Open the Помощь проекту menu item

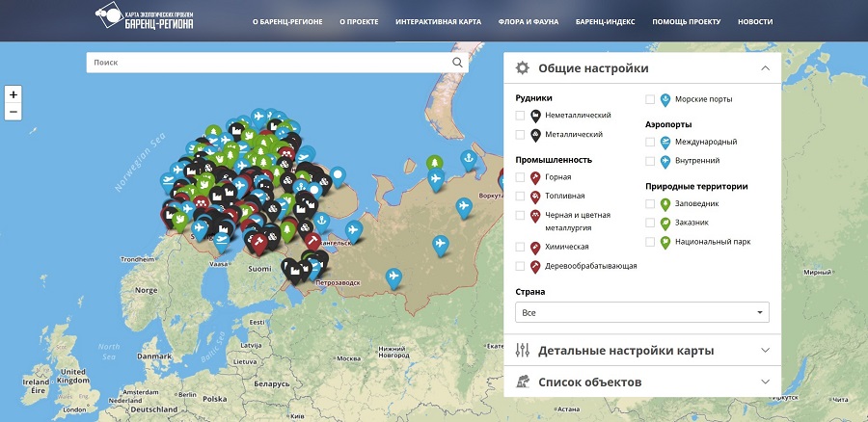(x=687, y=22)
